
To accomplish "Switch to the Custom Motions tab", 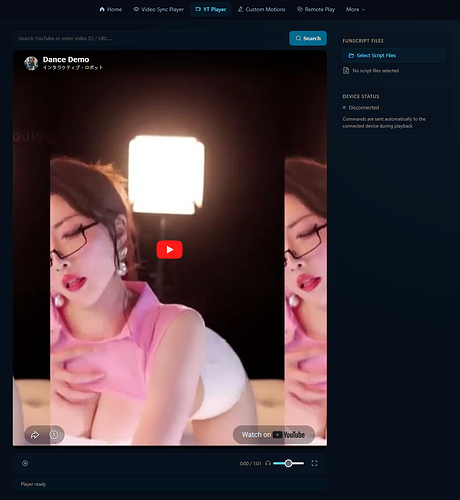I will point(262,9).
